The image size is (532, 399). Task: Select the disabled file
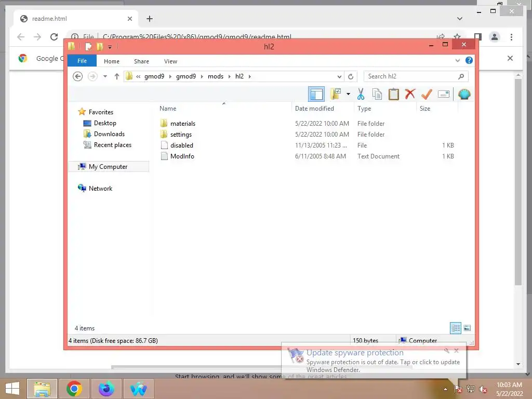point(181,145)
